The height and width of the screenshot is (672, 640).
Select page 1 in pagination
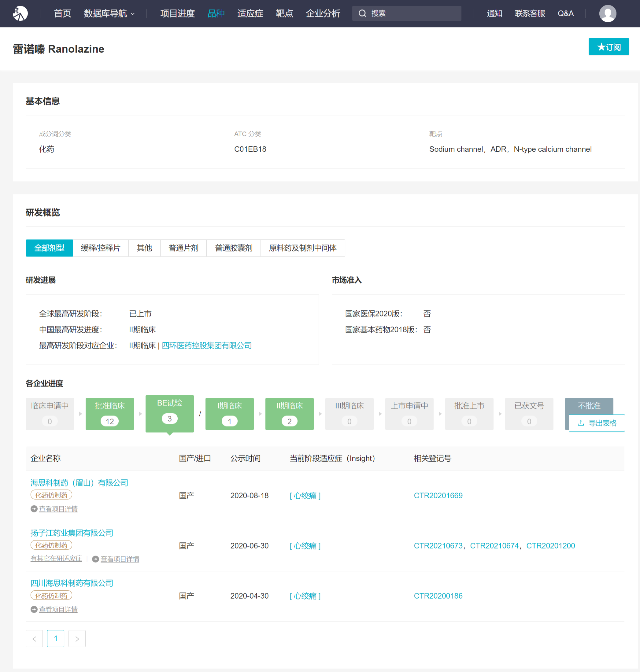click(56, 639)
